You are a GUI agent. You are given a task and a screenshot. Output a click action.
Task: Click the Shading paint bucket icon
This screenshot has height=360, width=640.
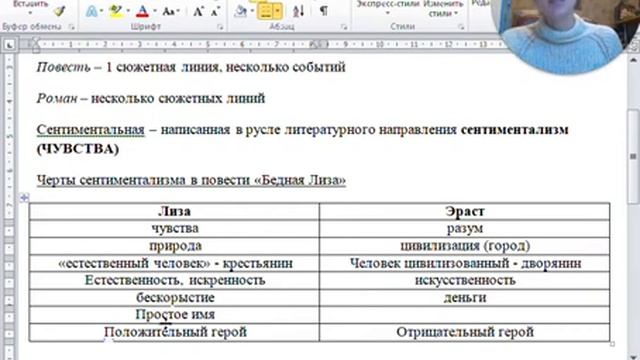pyautogui.click(x=240, y=11)
